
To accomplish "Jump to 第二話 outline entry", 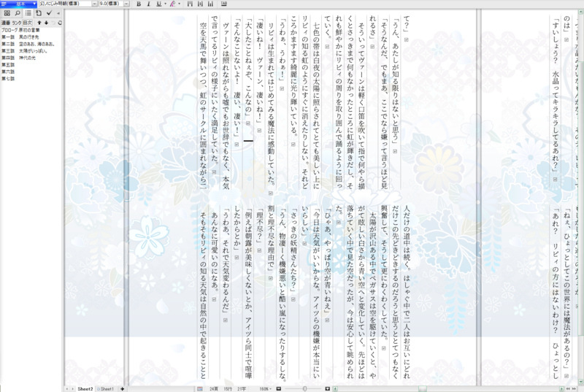I will tap(28, 44).
